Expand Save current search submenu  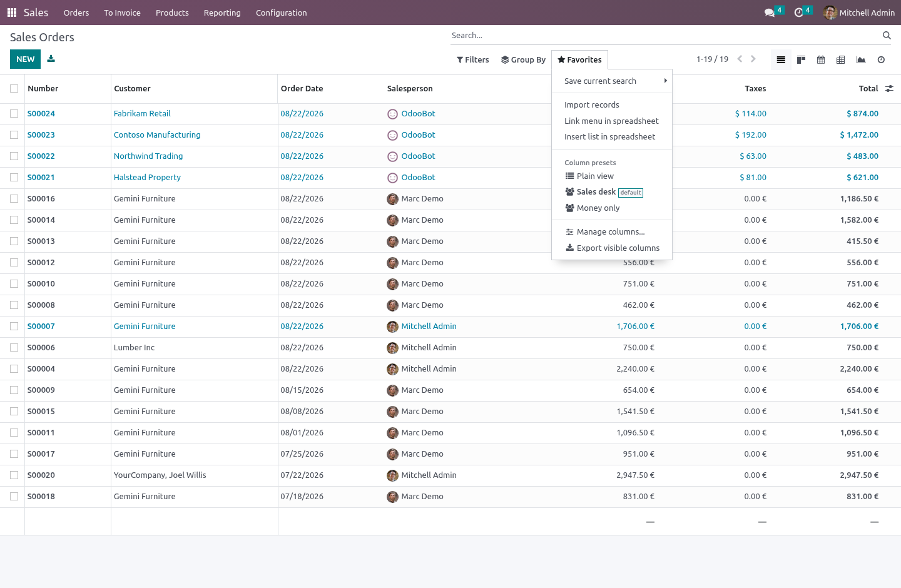pyautogui.click(x=612, y=81)
